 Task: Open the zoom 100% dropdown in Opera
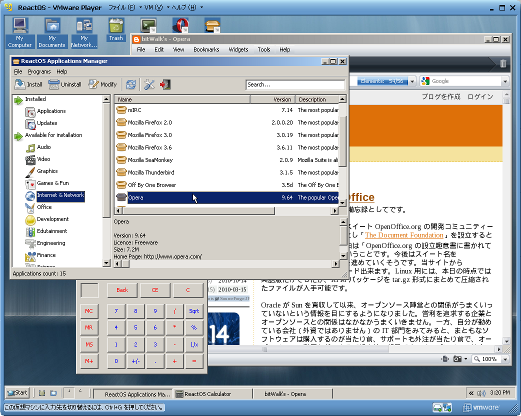click(x=505, y=359)
